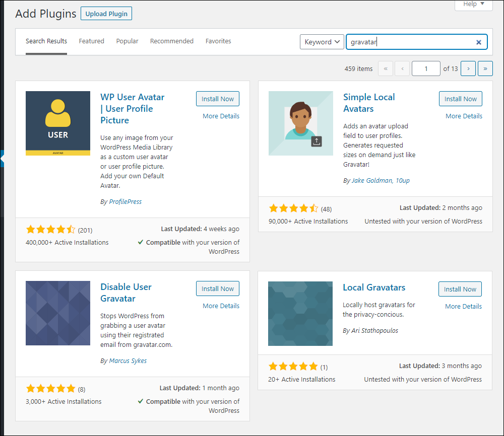Clear the gravatar search field
Image resolution: width=504 pixels, height=436 pixels.
coord(479,42)
